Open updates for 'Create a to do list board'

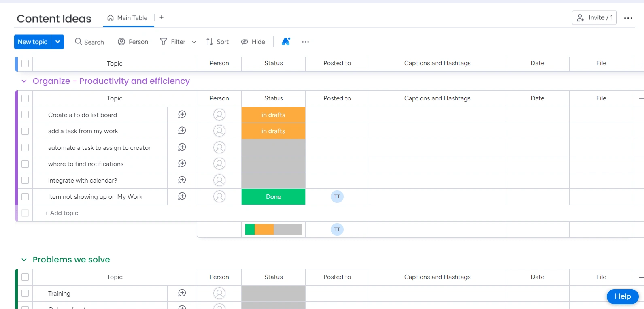[x=182, y=115]
